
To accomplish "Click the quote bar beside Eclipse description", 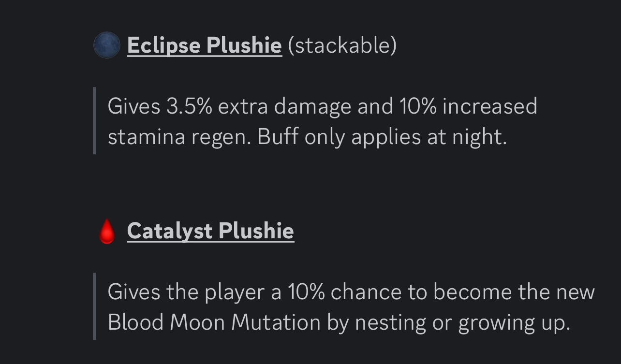I will tap(94, 121).
